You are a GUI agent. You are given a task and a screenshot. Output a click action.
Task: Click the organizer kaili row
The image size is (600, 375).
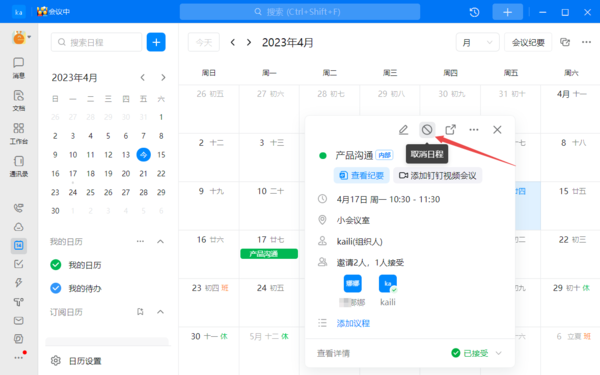pos(359,241)
